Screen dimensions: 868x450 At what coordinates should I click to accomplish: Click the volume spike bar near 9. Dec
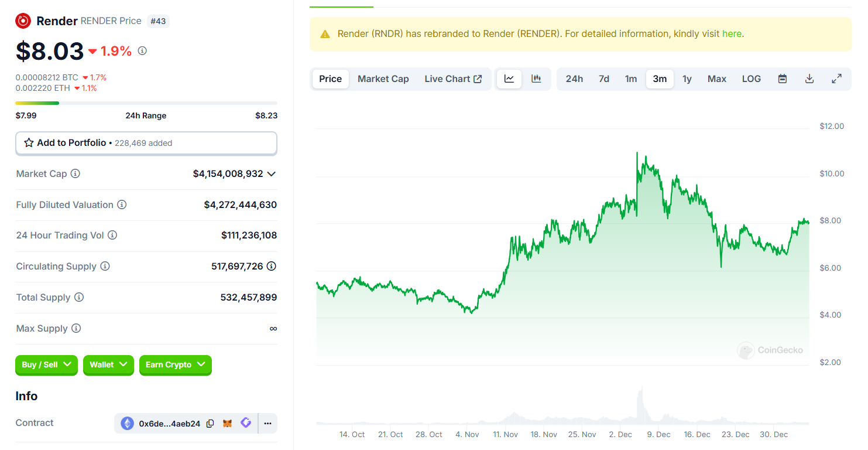[641, 404]
